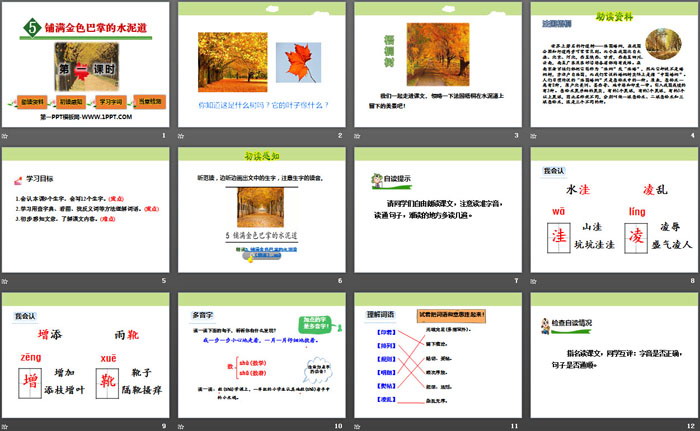Click slide number '4' label
This screenshot has height=431, width=700.
(693, 135)
